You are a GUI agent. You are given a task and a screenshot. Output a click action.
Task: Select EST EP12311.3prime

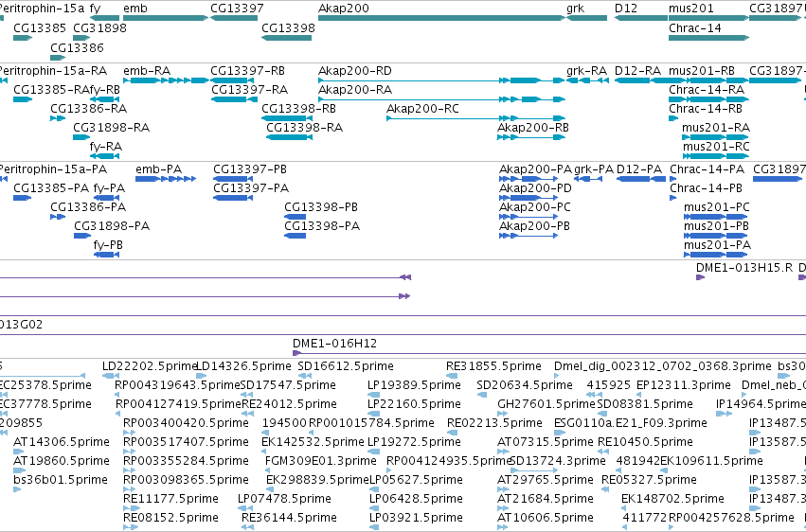(x=639, y=395)
